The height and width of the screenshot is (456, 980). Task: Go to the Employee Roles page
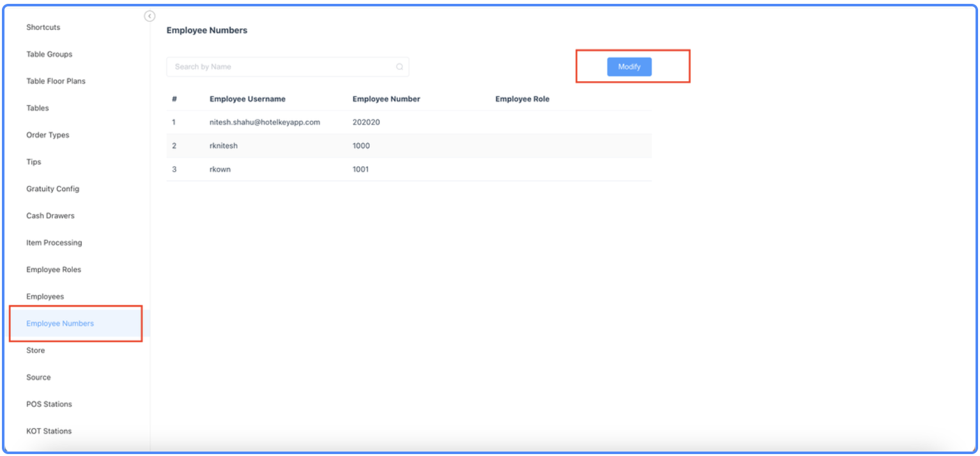(x=54, y=270)
